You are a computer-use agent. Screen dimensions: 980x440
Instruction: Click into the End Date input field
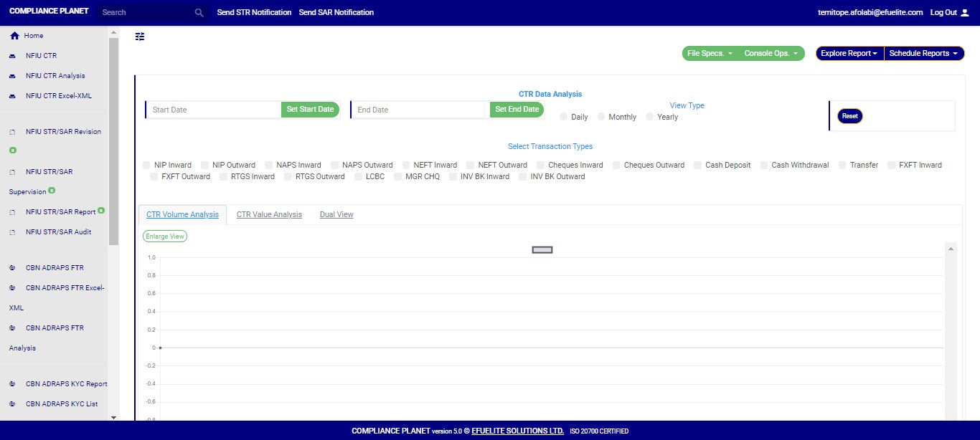pos(419,110)
